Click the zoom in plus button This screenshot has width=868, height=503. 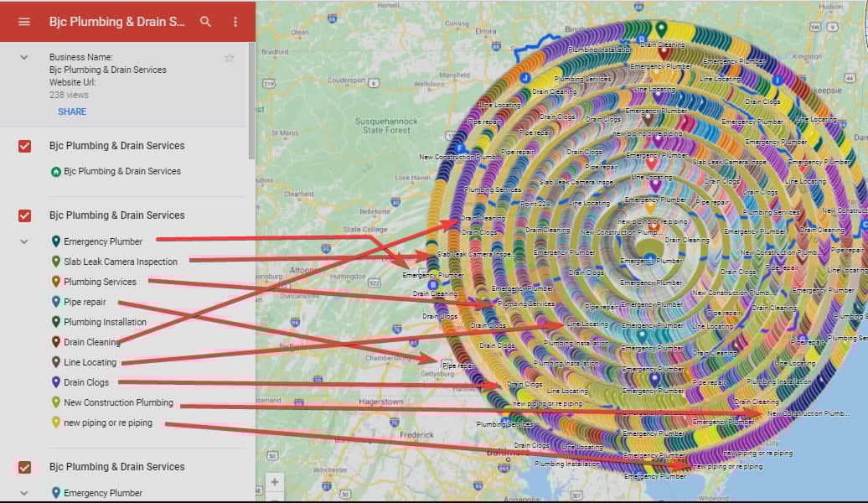(x=274, y=482)
